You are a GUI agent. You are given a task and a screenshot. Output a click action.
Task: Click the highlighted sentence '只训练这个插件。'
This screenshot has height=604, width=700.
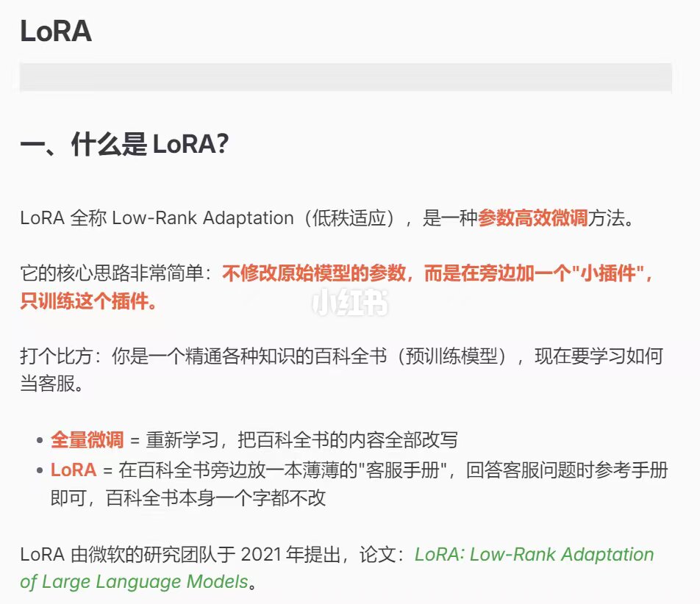pos(89,301)
